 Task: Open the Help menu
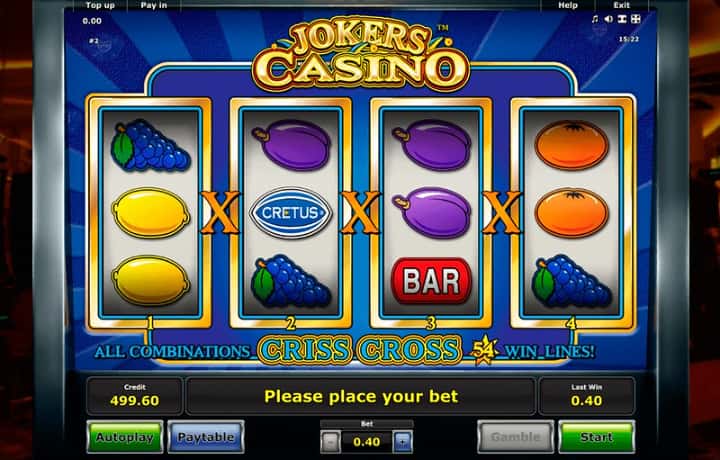pyautogui.click(x=568, y=6)
